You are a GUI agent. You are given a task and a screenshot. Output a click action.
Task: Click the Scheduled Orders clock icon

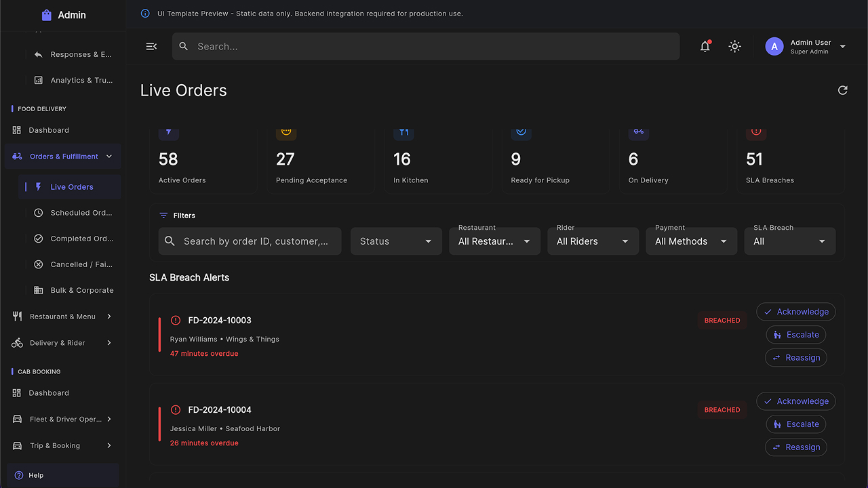click(39, 213)
